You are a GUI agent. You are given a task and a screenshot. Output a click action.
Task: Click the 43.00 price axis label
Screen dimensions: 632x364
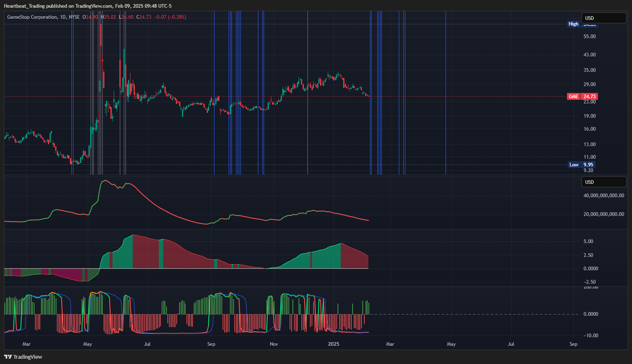589,55
